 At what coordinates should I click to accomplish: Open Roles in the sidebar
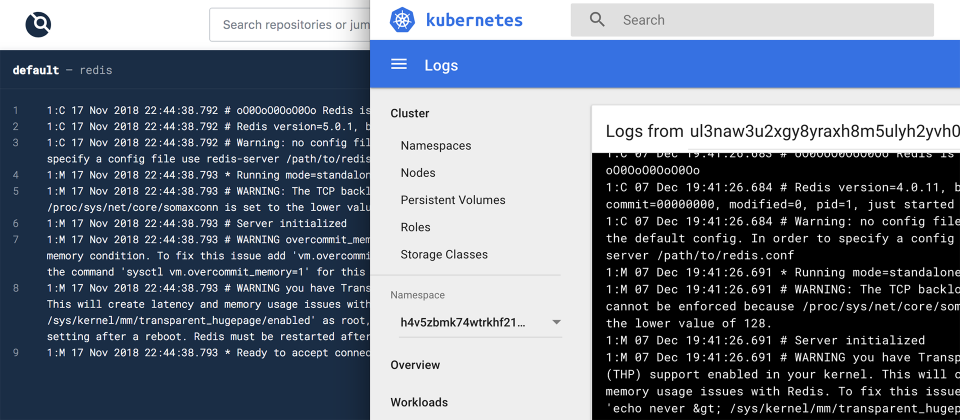415,227
